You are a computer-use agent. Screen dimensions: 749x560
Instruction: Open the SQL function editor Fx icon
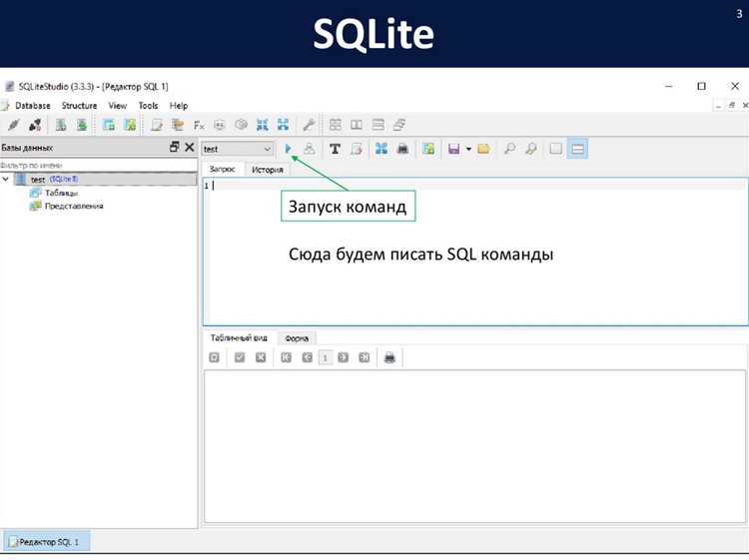(199, 125)
